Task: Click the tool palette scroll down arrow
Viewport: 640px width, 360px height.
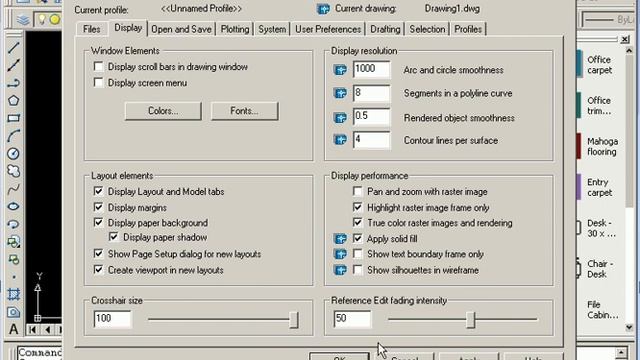Action: pos(629,327)
